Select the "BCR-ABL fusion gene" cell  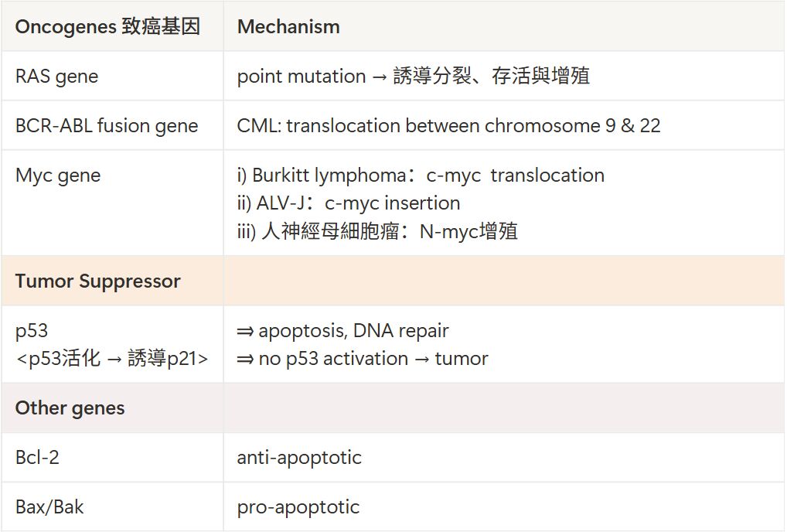pyautogui.click(x=107, y=126)
